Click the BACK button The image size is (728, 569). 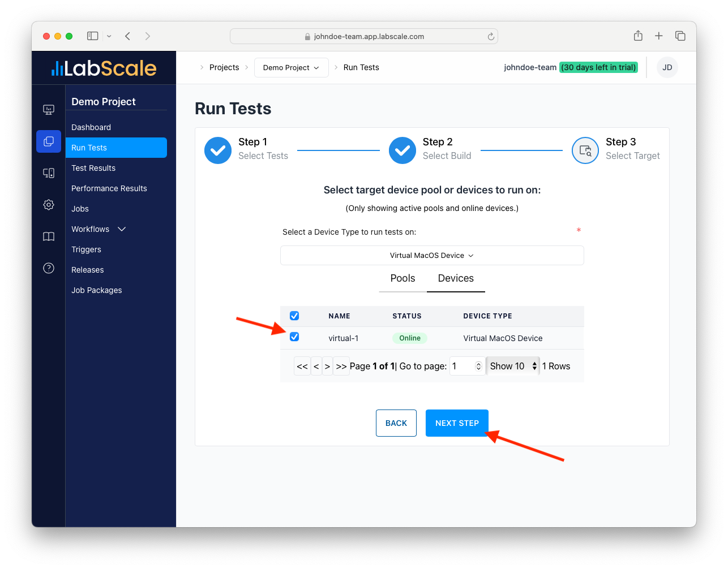tap(396, 423)
